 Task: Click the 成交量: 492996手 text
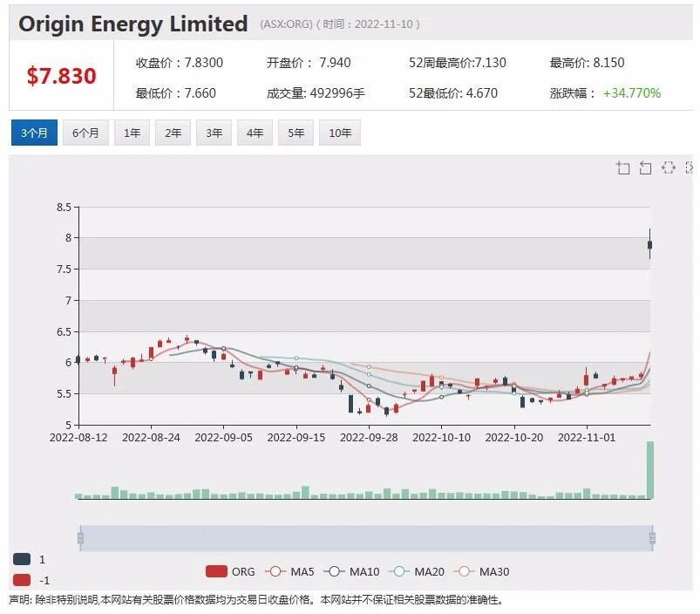pos(316,93)
